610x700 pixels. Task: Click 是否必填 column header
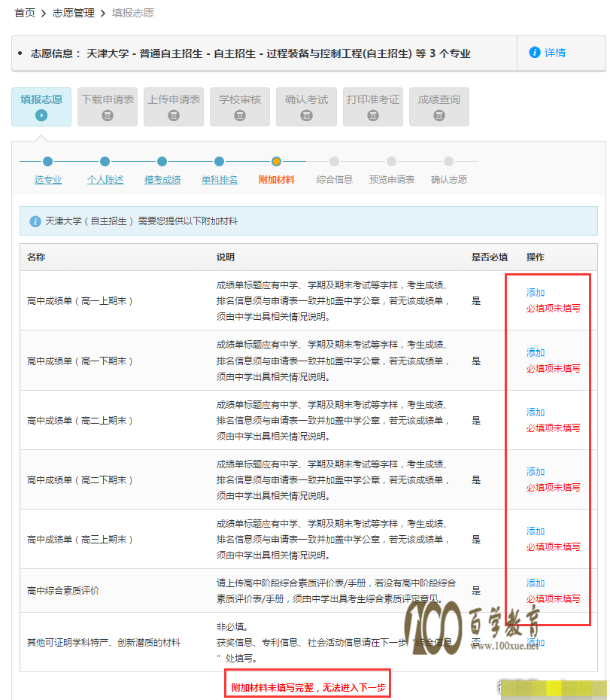490,257
